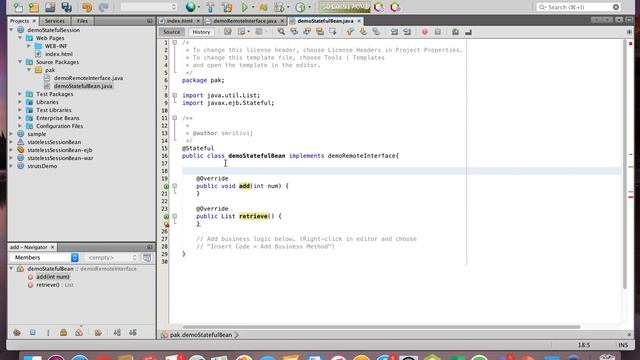Click the Profile Project icon
640x360 pixels.
pos(300,7)
